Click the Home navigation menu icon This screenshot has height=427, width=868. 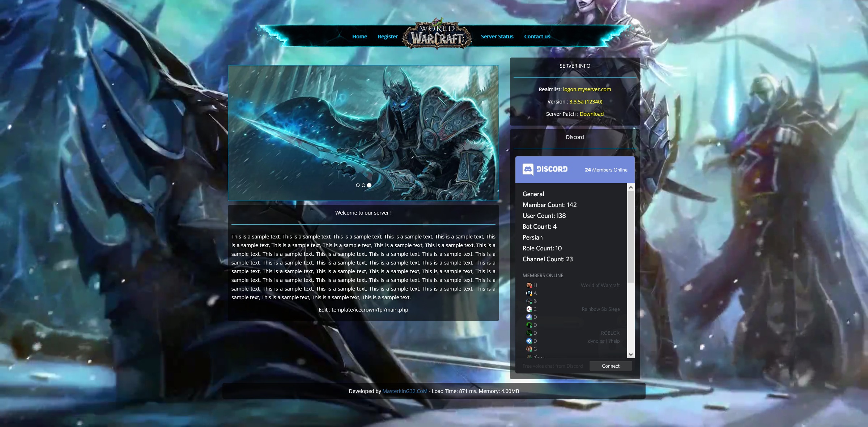pyautogui.click(x=360, y=36)
